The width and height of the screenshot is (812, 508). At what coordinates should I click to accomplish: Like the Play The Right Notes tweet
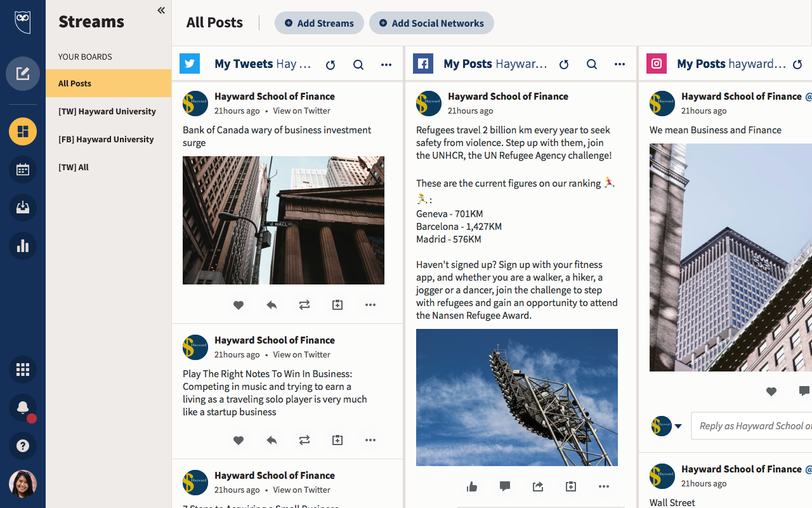(239, 440)
